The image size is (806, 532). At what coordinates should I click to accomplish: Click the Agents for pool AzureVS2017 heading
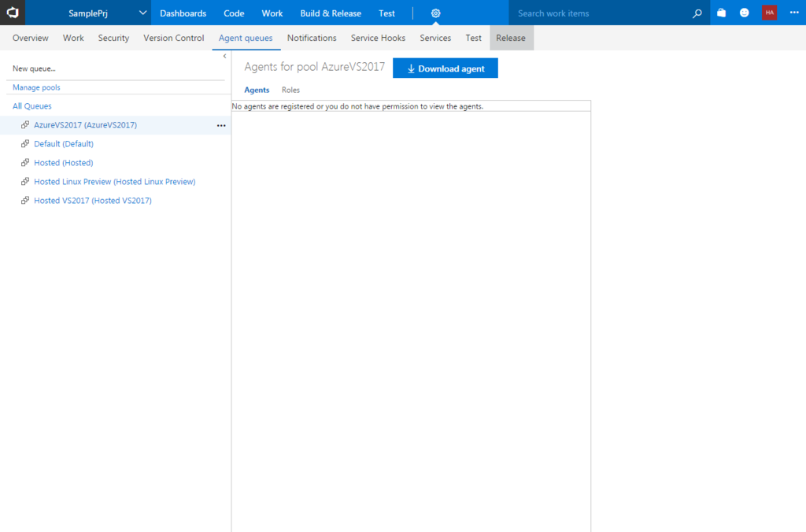tap(315, 67)
